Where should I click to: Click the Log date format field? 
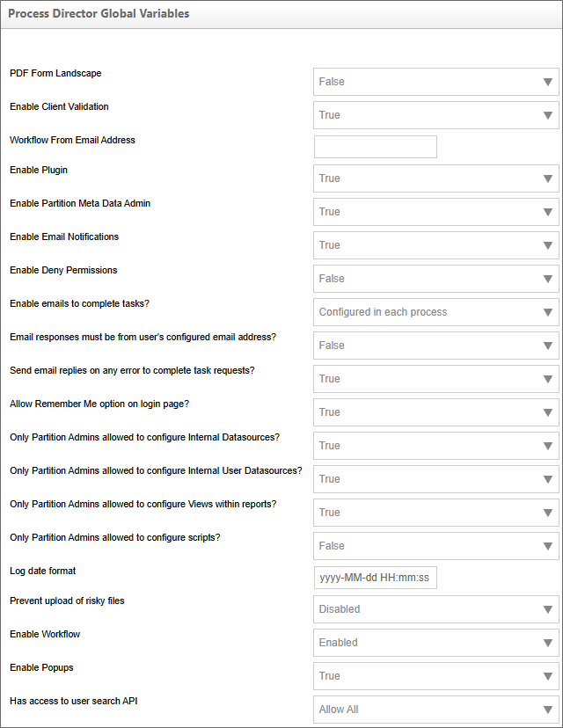click(x=376, y=578)
